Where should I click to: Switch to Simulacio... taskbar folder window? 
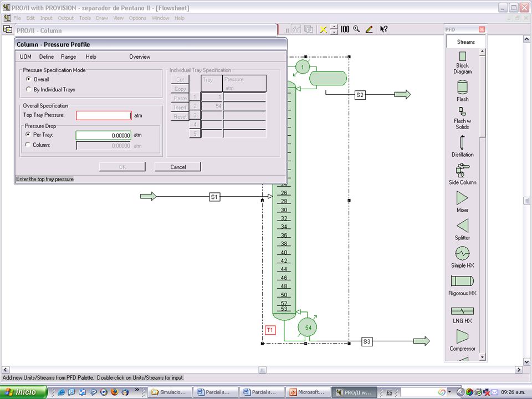coord(170,392)
